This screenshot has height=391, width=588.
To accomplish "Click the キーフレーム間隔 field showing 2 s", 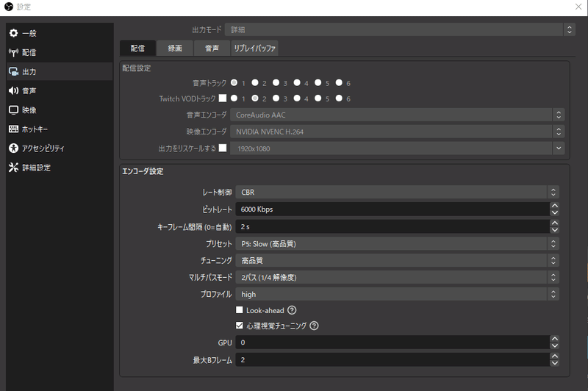I will tap(392, 226).
